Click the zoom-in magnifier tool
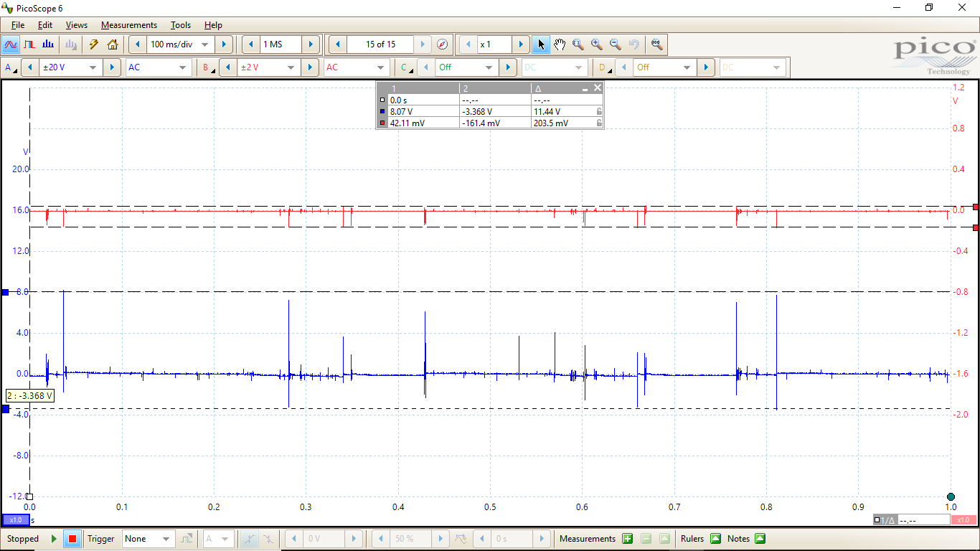 click(596, 44)
